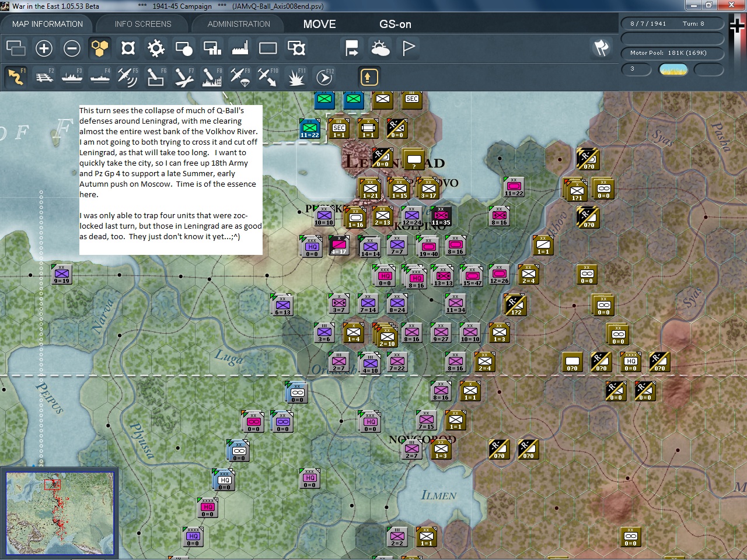Select the purple unit labeled 9=19

pos(62,274)
